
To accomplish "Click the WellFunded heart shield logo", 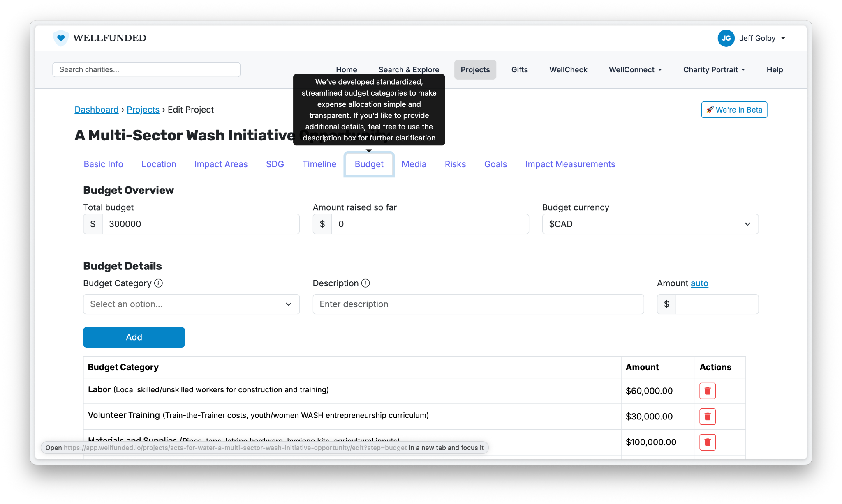I will coord(61,38).
